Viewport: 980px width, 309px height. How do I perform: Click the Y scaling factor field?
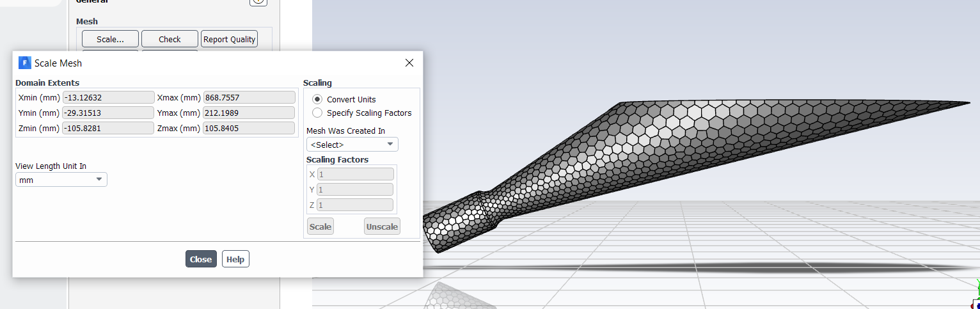click(x=355, y=189)
